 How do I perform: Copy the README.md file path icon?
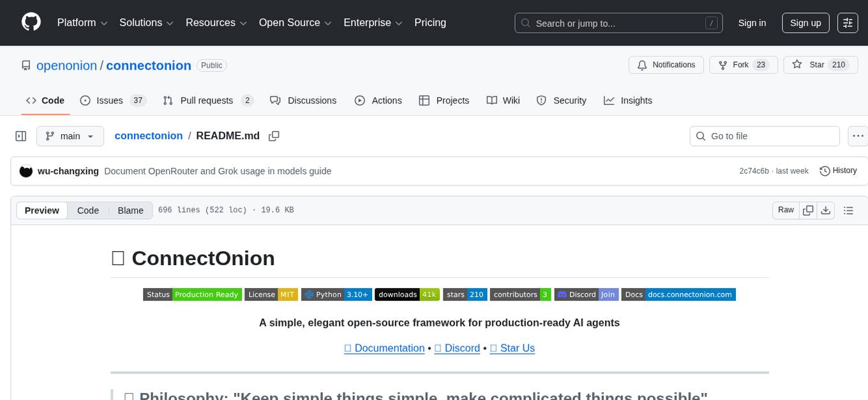coord(274,135)
